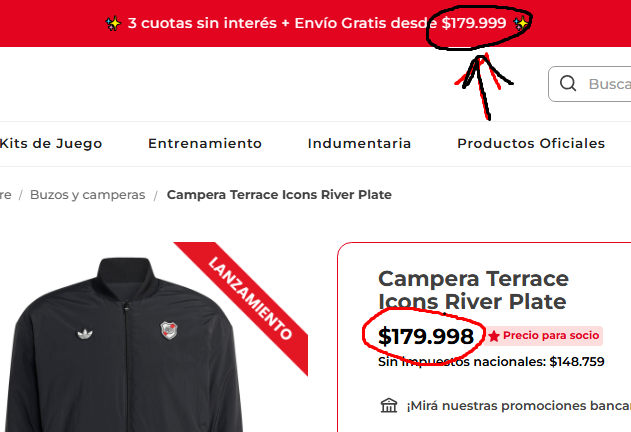The width and height of the screenshot is (631, 432).
Task: Open the Indumentaria menu
Action: 359,143
